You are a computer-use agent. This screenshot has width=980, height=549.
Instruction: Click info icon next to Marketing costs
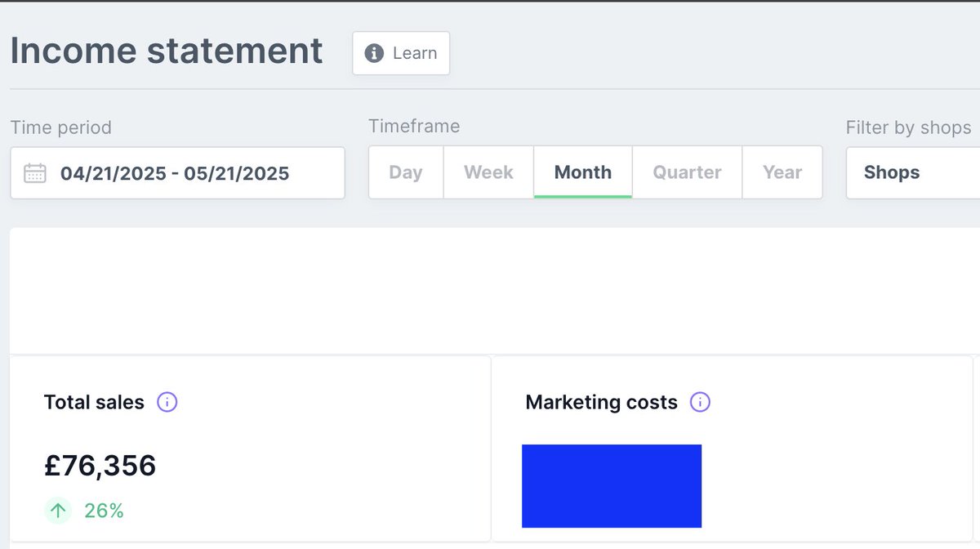pyautogui.click(x=701, y=402)
